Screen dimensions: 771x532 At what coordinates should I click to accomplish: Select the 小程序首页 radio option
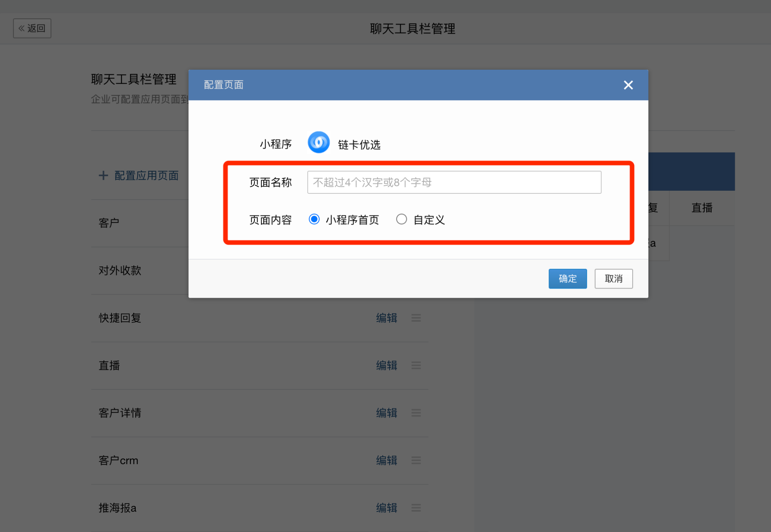[314, 219]
